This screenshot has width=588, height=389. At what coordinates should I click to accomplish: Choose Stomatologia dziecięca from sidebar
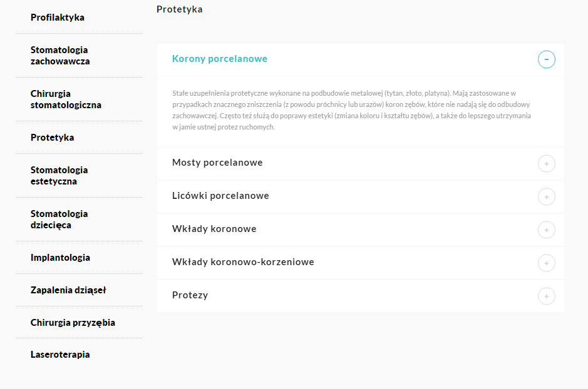(59, 220)
